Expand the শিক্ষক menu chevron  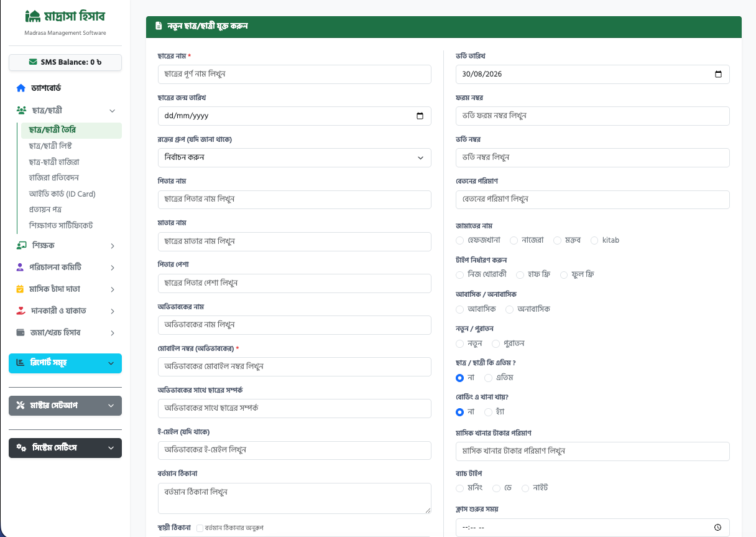pos(113,246)
